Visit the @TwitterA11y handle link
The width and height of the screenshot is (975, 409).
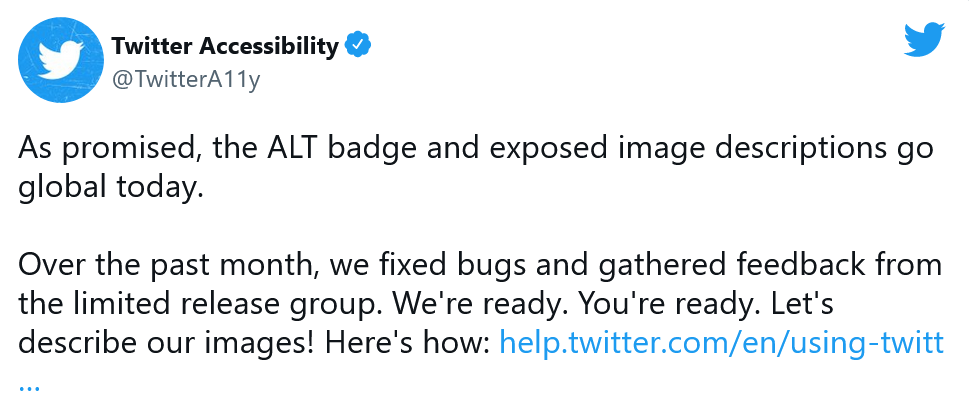[186, 80]
